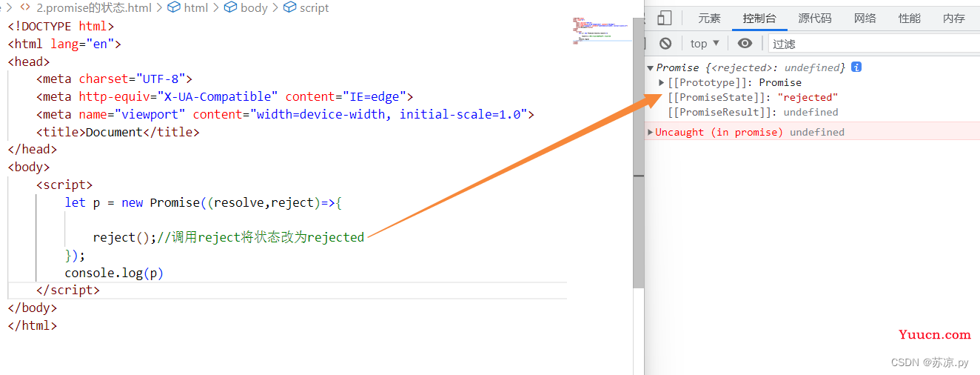Click the body cube icon in breadcrumb
Viewport: 980px width, 375px height.
point(230,7)
